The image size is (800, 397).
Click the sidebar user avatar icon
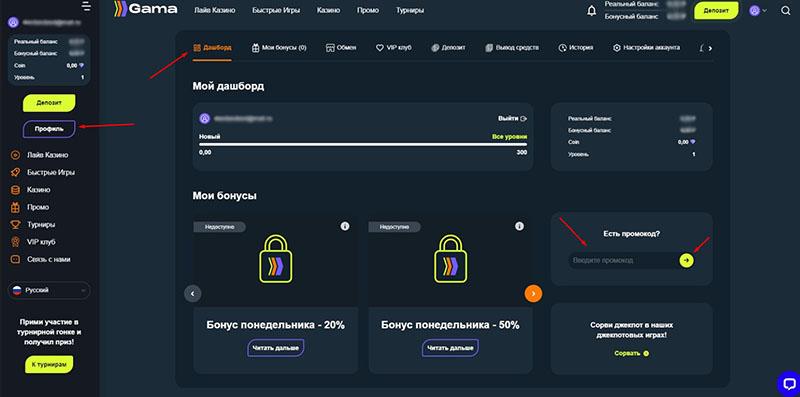coord(13,22)
